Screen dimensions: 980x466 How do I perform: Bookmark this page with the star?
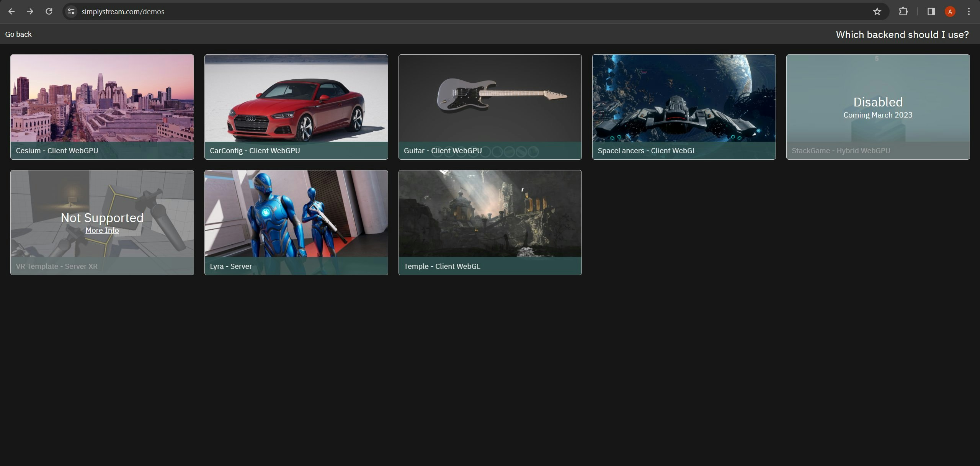pyautogui.click(x=877, y=11)
